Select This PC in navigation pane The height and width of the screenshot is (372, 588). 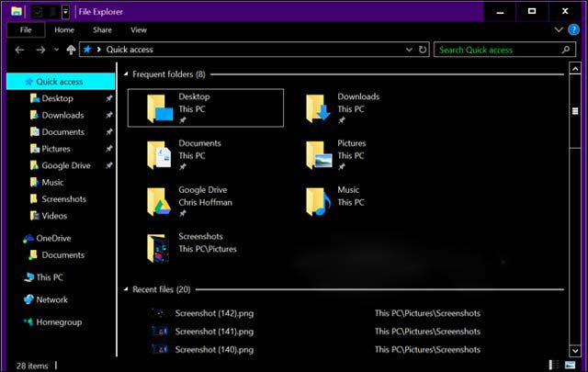coord(50,277)
